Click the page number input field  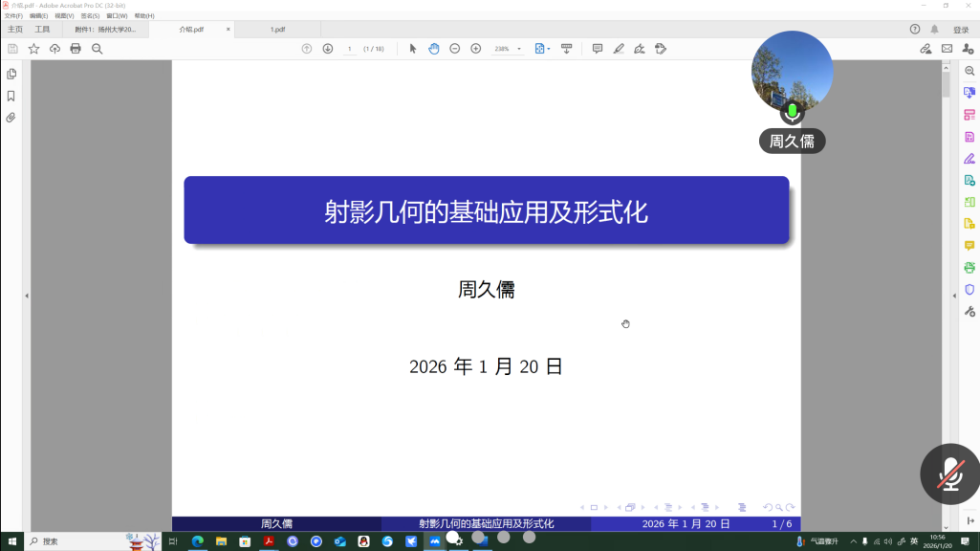click(350, 49)
